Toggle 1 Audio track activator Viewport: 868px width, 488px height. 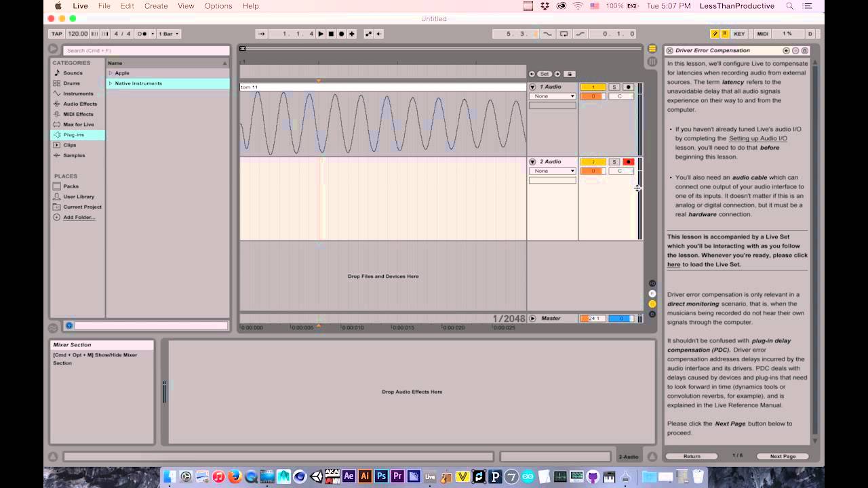click(593, 87)
